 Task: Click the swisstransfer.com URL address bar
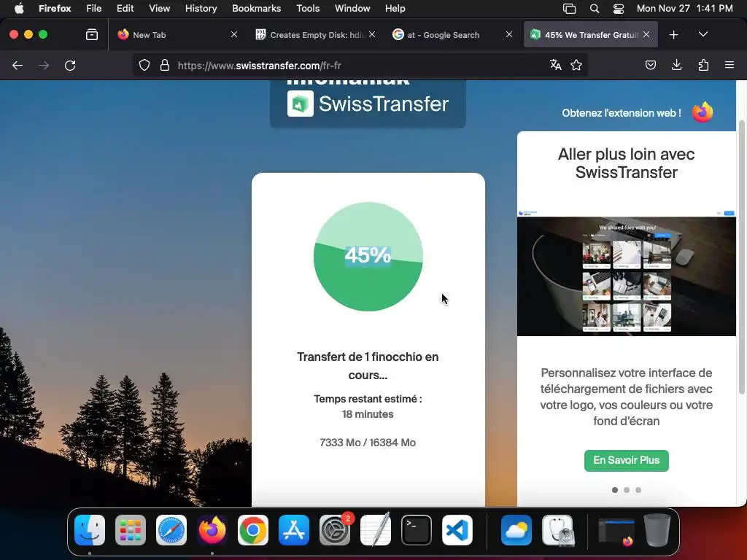[x=360, y=65]
